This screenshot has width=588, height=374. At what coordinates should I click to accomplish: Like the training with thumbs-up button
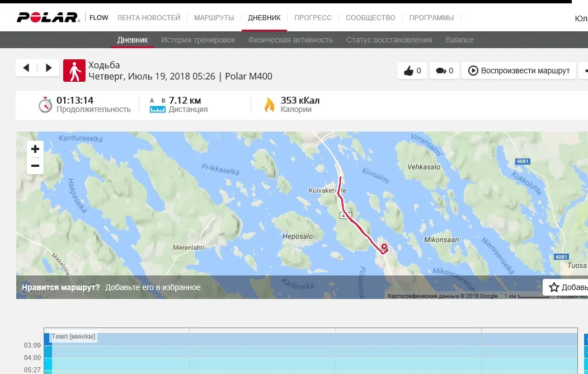412,71
